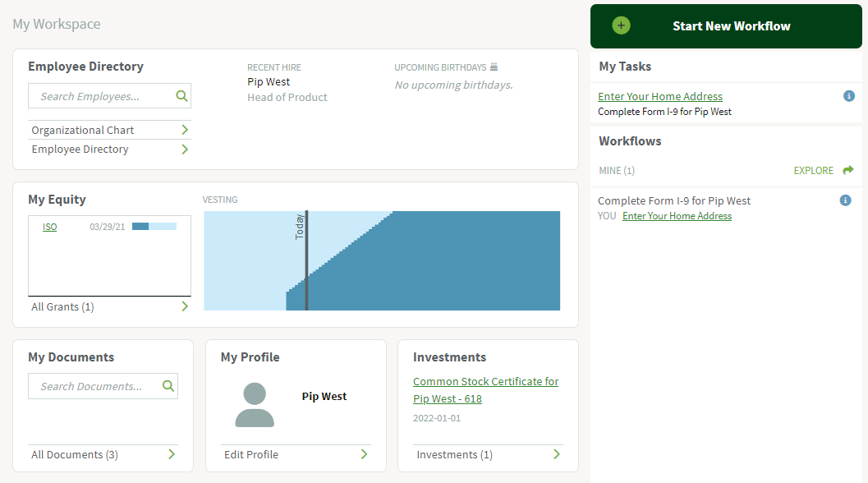Select the MINE (1) workflows tab
The height and width of the screenshot is (483, 868).
point(617,171)
